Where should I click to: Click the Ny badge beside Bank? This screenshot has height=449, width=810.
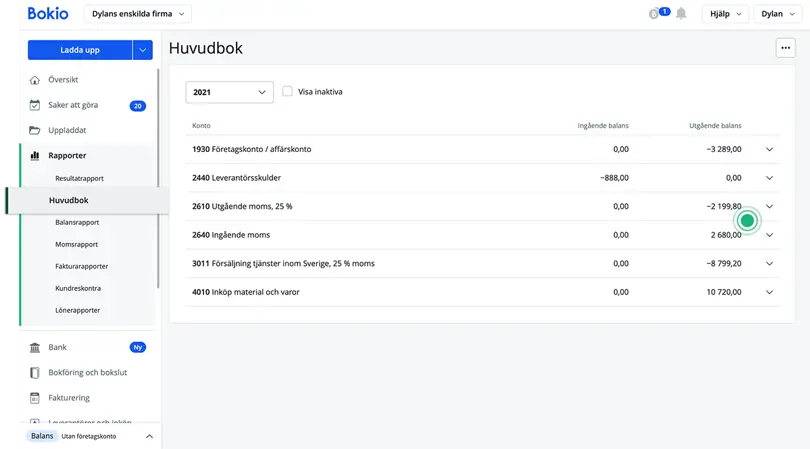137,347
